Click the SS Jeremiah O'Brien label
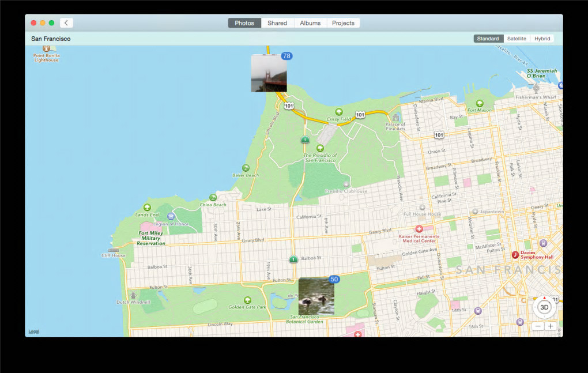The height and width of the screenshot is (373, 588). [x=542, y=73]
